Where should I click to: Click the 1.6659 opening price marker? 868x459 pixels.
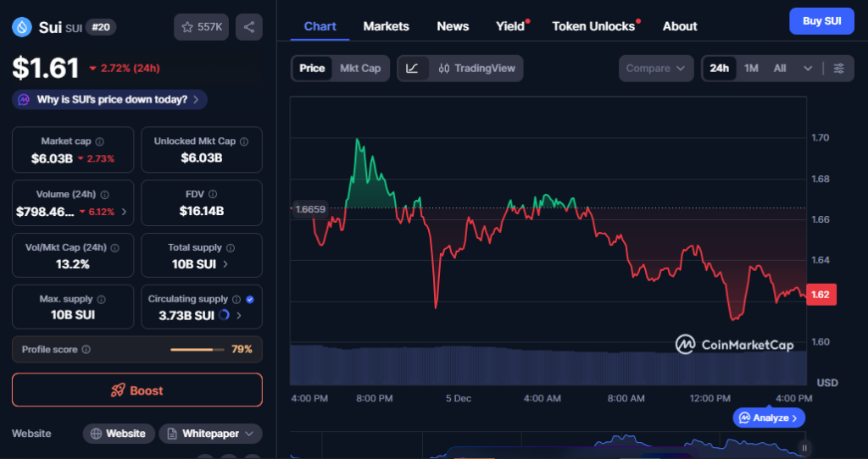click(310, 209)
